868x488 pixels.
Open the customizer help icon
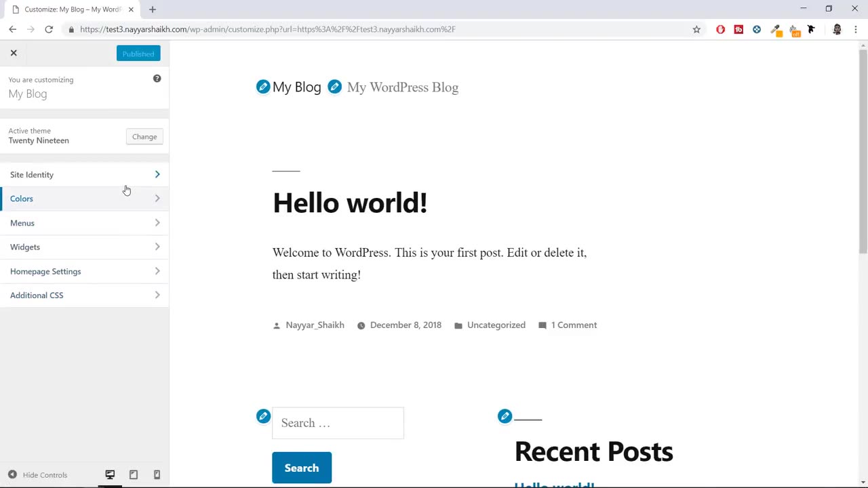coord(157,79)
